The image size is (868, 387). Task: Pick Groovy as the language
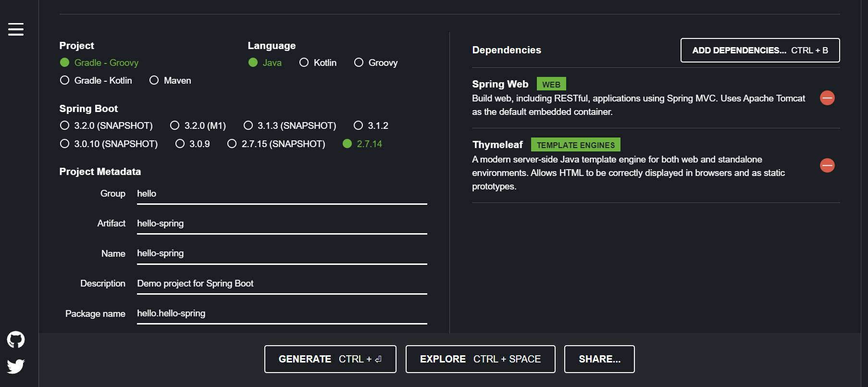tap(376, 62)
